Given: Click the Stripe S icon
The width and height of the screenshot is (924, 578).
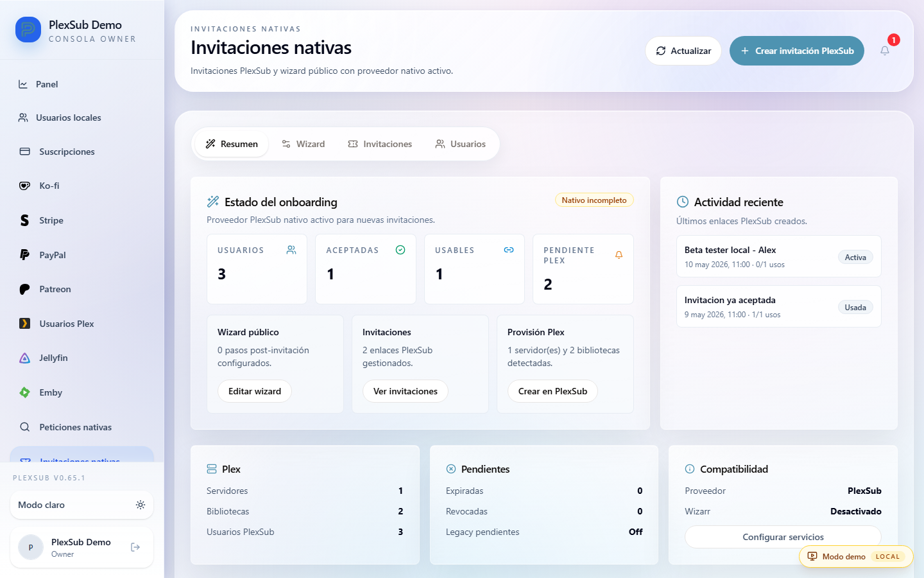Looking at the screenshot, I should 25,220.
